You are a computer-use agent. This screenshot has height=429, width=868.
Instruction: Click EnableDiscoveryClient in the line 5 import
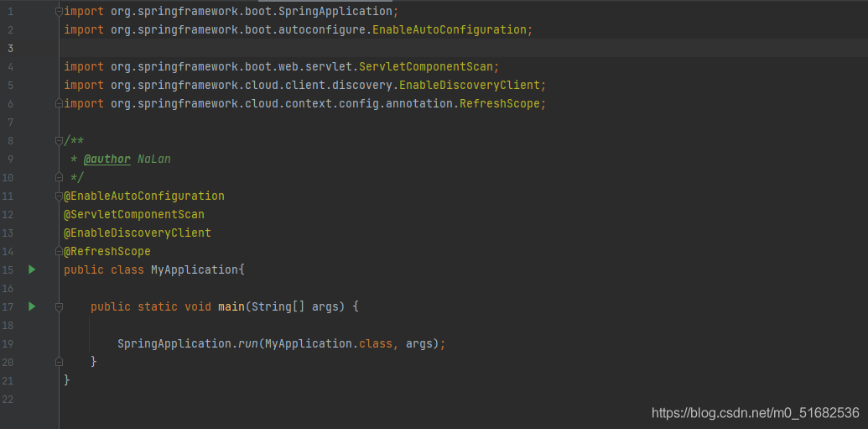470,85
